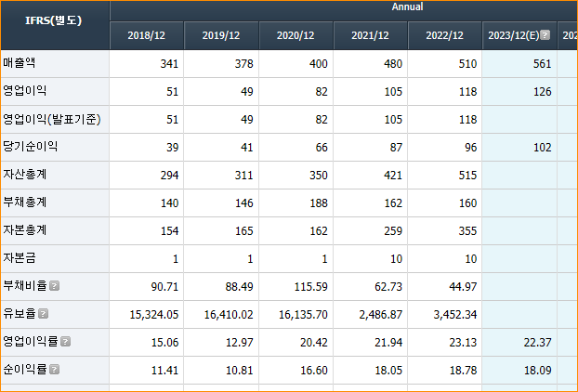Select the 2019/12 column header
Image resolution: width=578 pixels, height=392 pixels.
[x=221, y=35]
